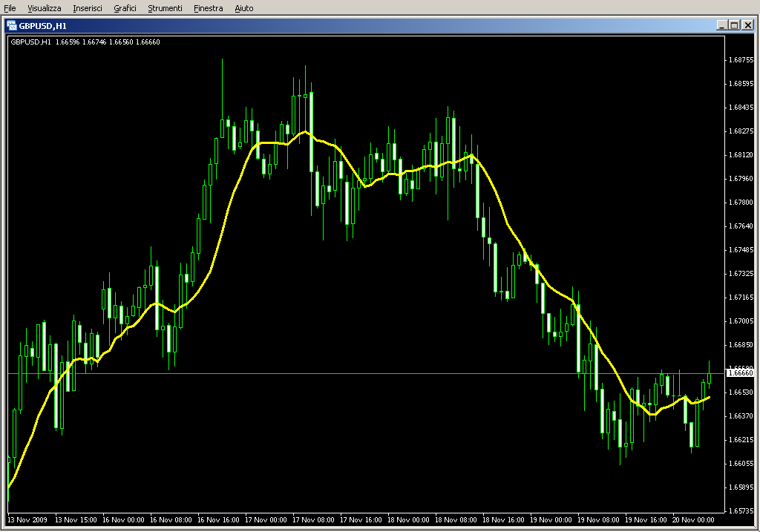The image size is (760, 532).
Task: Click the 1.67485 price scale label
Action: [x=741, y=250]
